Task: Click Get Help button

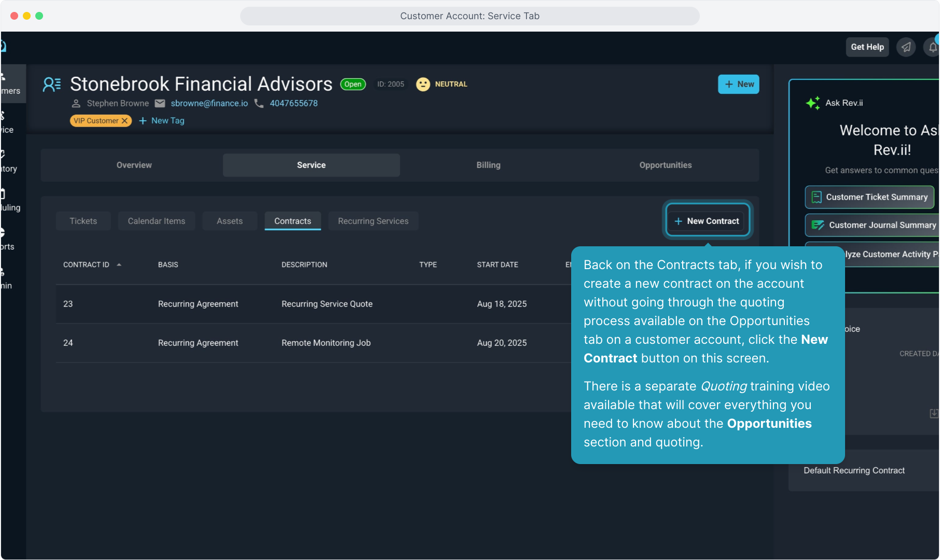Action: 867,47
